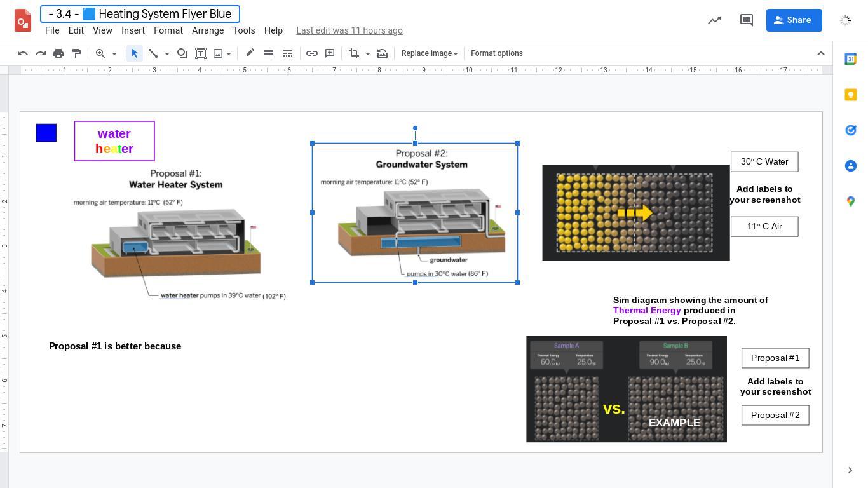Collapse the toolbar with the chevron
This screenshot has height=488, width=868.
coord(821,53)
